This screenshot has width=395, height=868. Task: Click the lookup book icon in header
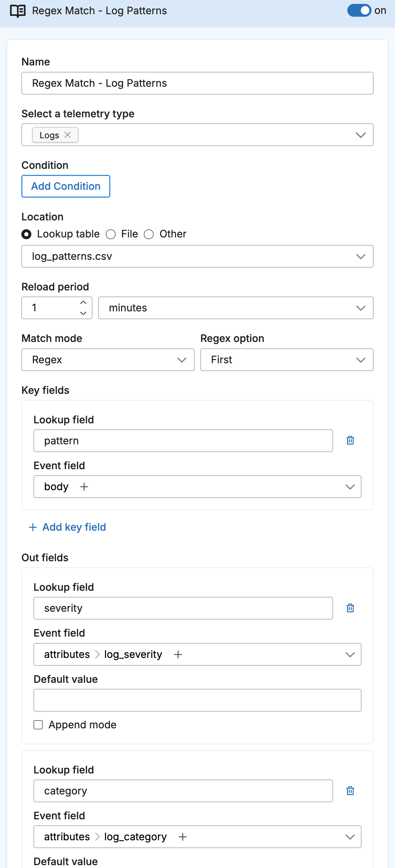pos(17,11)
